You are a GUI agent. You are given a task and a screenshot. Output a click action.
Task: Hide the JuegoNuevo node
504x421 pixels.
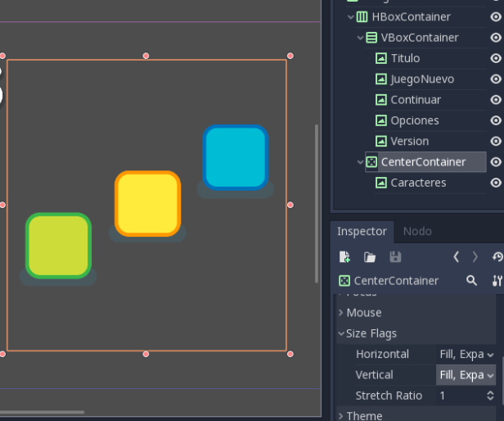[496, 79]
